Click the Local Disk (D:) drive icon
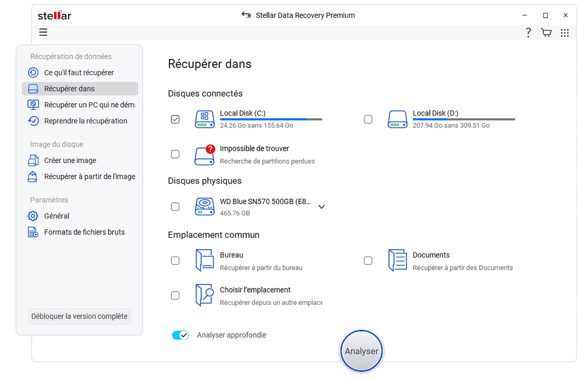Viewport: 588px width, 380px height. pos(398,119)
